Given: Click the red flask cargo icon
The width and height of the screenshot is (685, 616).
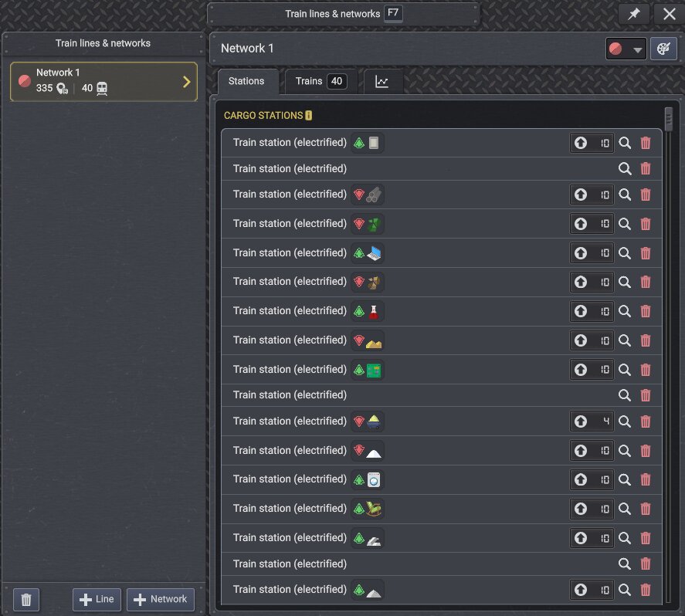Looking at the screenshot, I should coord(374,311).
